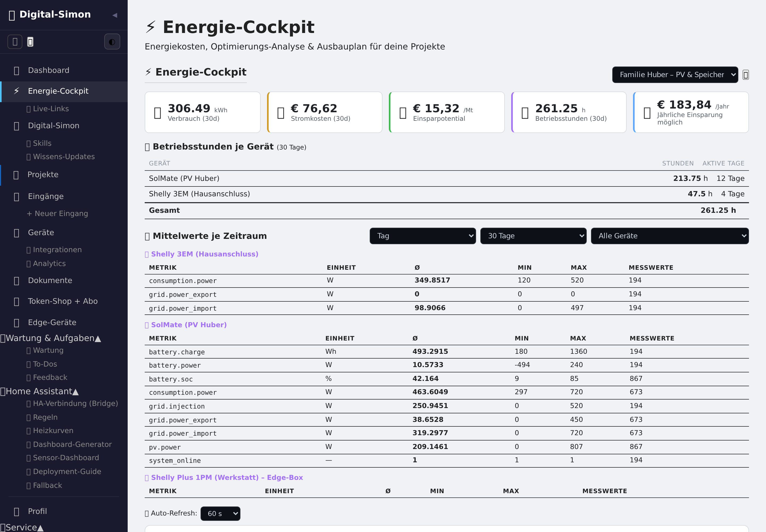
Task: Open To-Dos sub-item
Action: coord(42,364)
